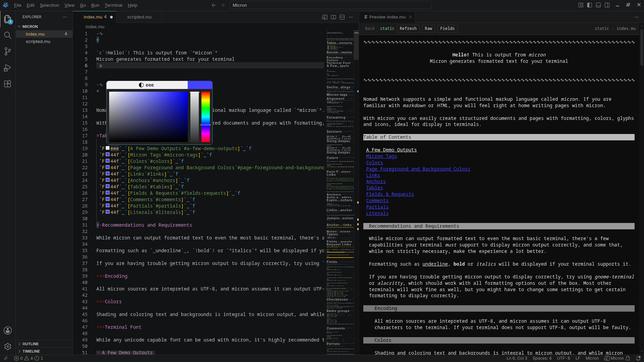The height and width of the screenshot is (362, 644).
Task: Toggle the bottom panel layout icon
Action: [x=598, y=5]
